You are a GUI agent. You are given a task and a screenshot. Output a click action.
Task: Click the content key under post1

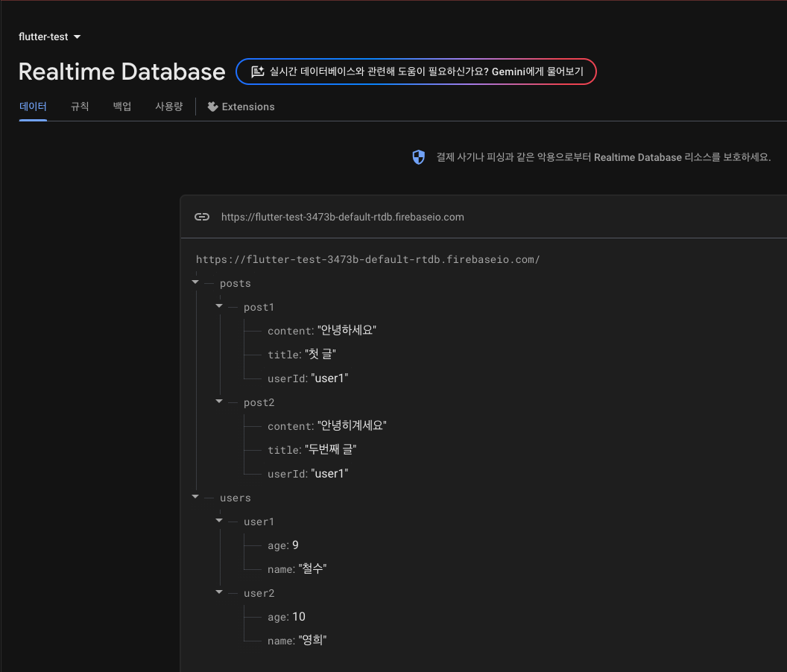(290, 331)
